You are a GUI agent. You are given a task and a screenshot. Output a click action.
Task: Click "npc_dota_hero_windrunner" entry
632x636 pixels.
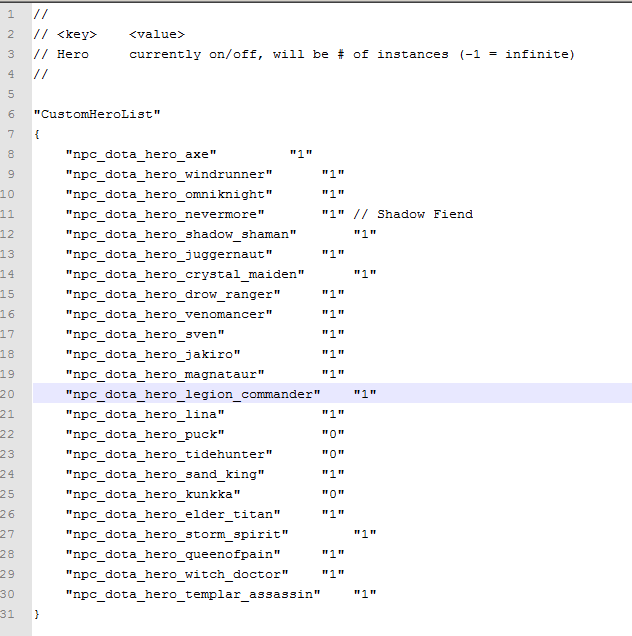pos(169,174)
